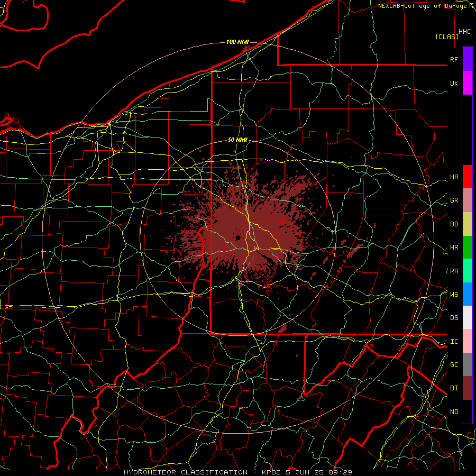The width and height of the screenshot is (476, 476).
Task: Click the GC legend label
Action: 454,365
